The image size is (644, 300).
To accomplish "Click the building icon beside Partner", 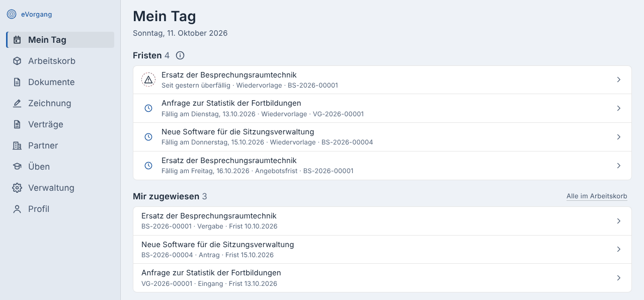I will 17,145.
